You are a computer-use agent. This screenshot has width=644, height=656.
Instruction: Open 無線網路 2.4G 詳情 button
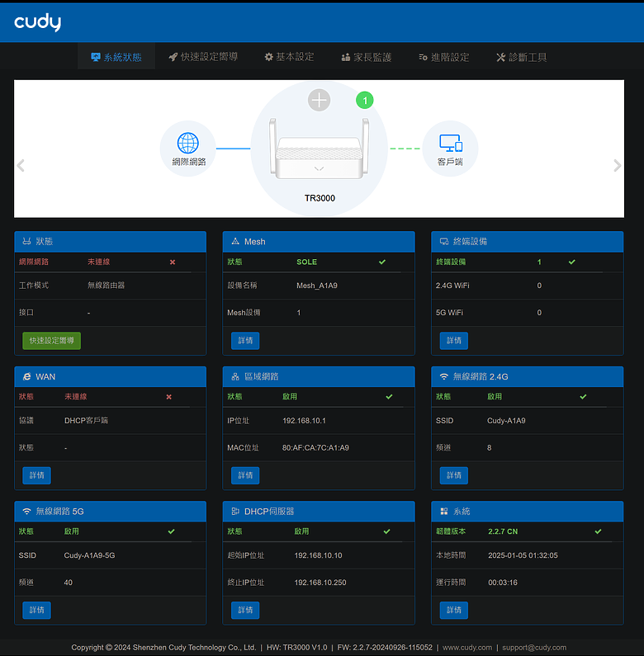454,475
